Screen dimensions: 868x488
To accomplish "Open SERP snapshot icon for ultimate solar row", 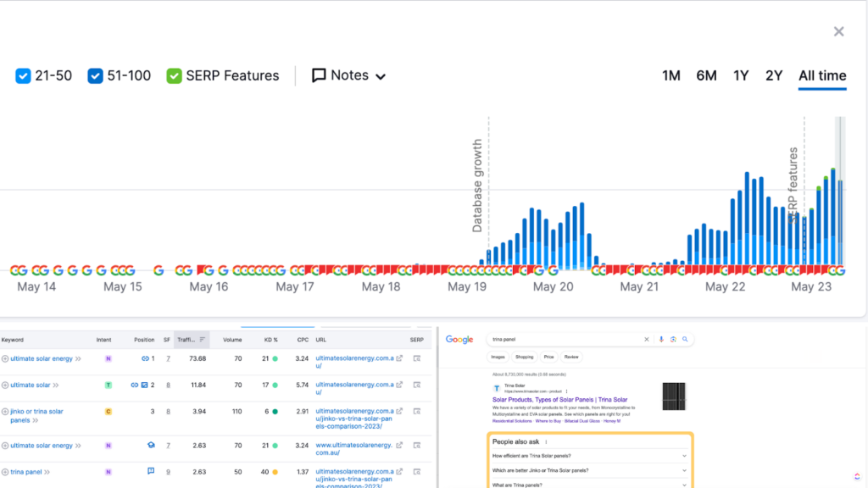I will [x=416, y=385].
